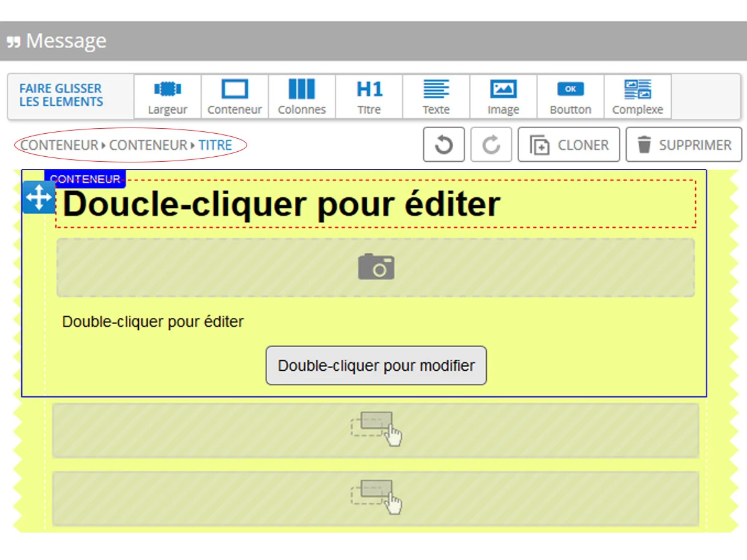This screenshot has width=747, height=560.
Task: Select the Image element in toolbar
Action: [x=503, y=96]
